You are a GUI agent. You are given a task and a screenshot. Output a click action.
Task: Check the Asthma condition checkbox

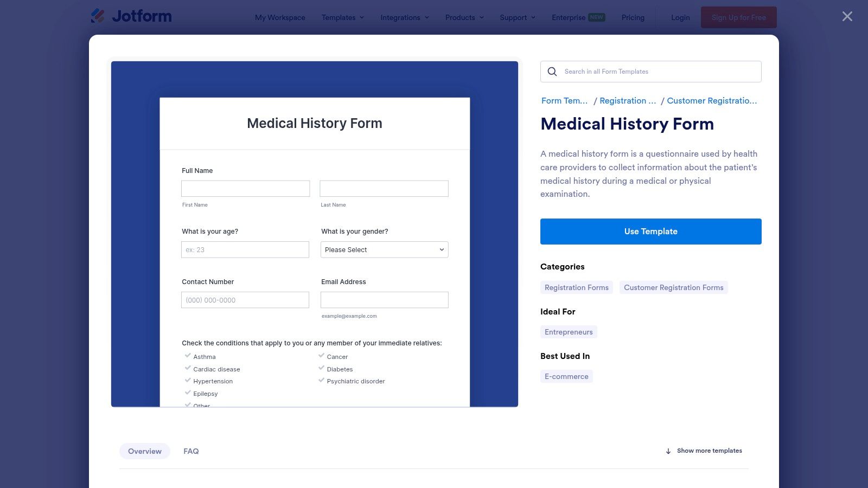click(187, 356)
